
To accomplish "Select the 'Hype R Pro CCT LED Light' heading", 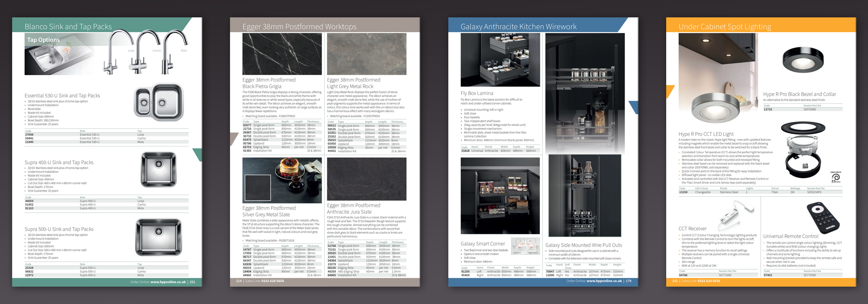I will (706, 134).
